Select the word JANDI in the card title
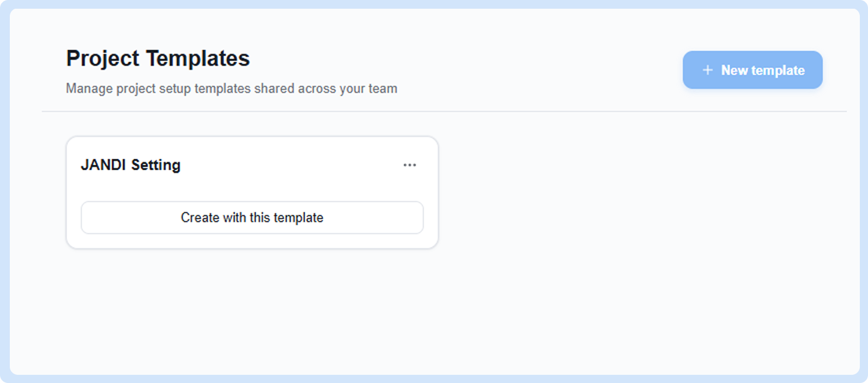This screenshot has width=868, height=383. point(104,165)
